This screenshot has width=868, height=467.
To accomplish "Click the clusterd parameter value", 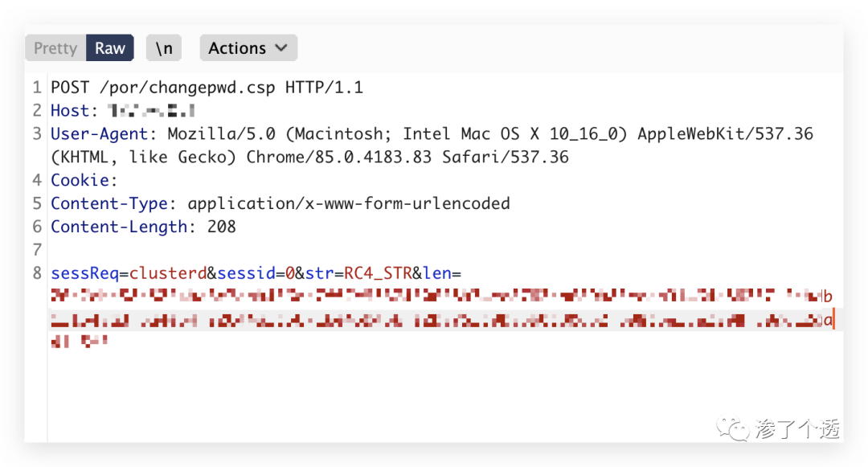I will click(168, 273).
